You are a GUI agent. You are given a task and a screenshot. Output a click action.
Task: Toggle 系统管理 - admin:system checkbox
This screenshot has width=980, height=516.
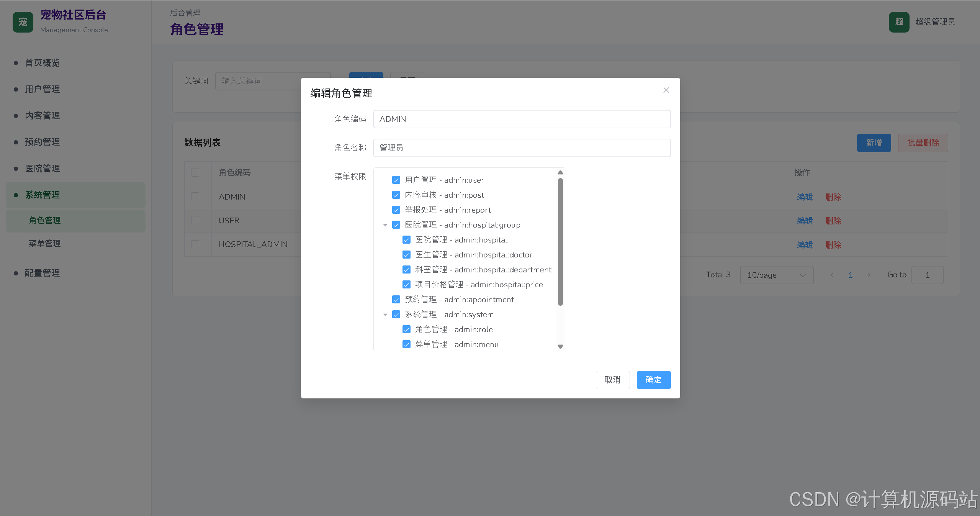(396, 315)
